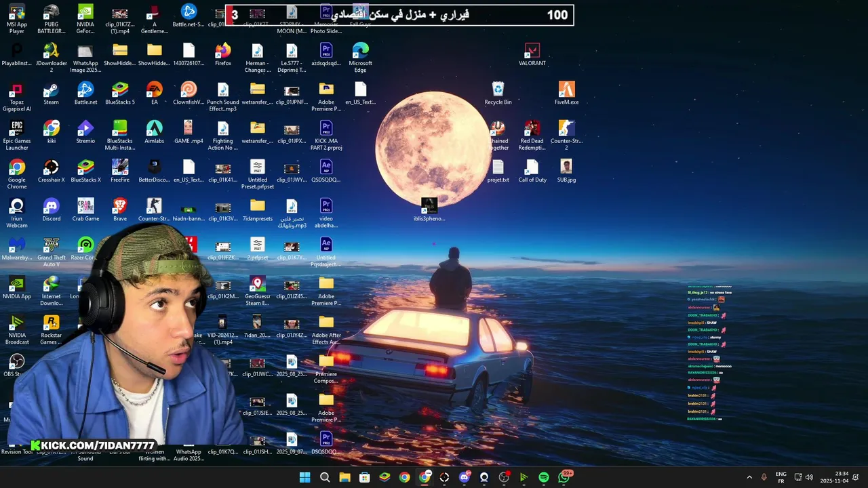Select the Red Dead Redemption shortcut

[x=532, y=136]
